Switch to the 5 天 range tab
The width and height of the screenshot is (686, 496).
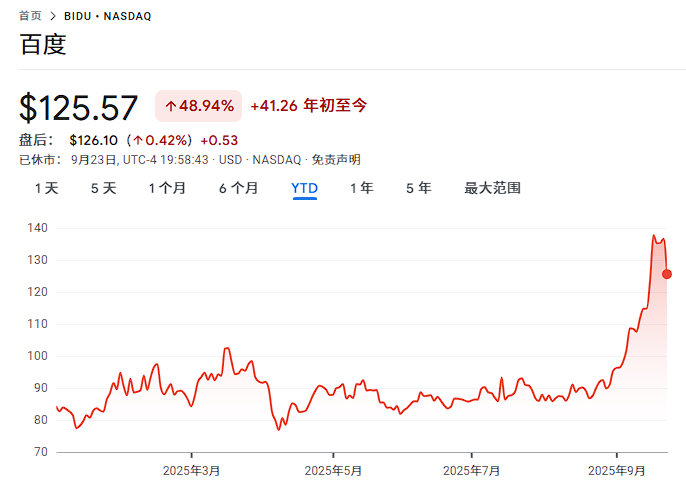[104, 188]
